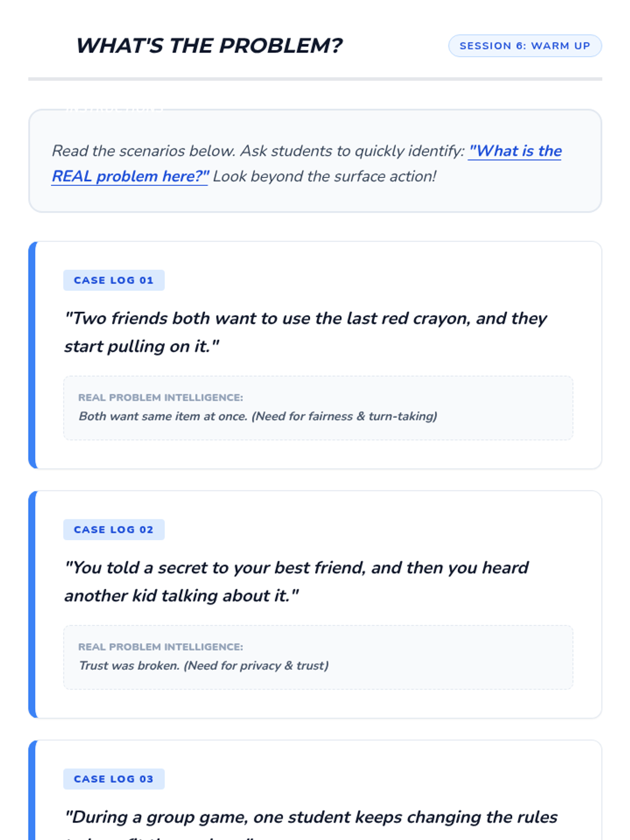Click the first Real Problem Intelligence label
630x840 pixels.
tap(161, 397)
